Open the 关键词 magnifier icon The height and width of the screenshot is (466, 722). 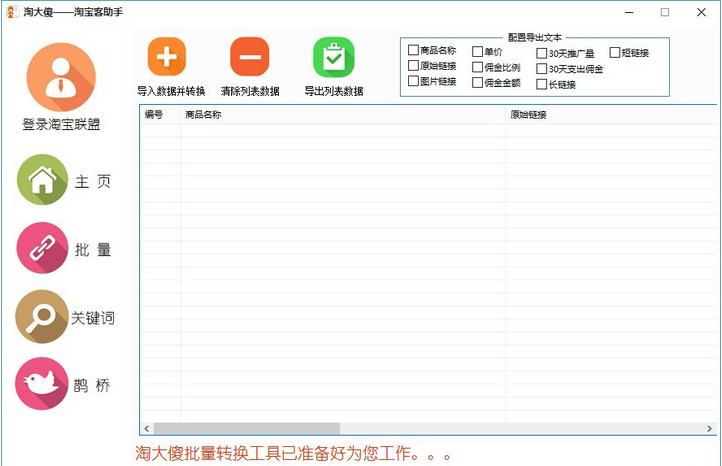coord(41,316)
